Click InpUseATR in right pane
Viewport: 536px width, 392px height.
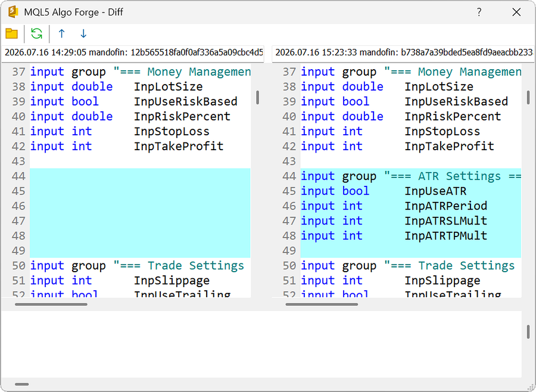[x=435, y=191]
